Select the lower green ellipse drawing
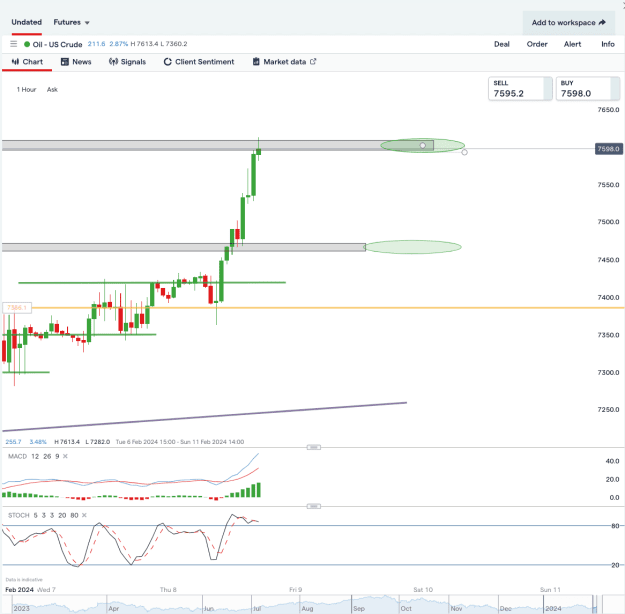The height and width of the screenshot is (614, 625). pyautogui.click(x=413, y=247)
